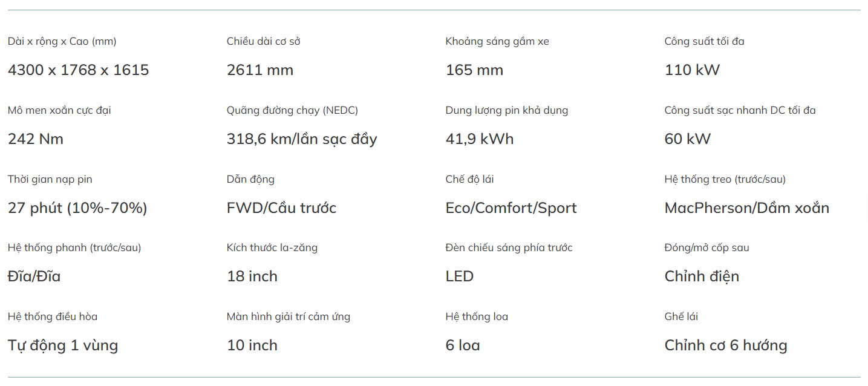This screenshot has width=868, height=386.
Task: Click the 110 kW max power value
Action: [x=692, y=70]
